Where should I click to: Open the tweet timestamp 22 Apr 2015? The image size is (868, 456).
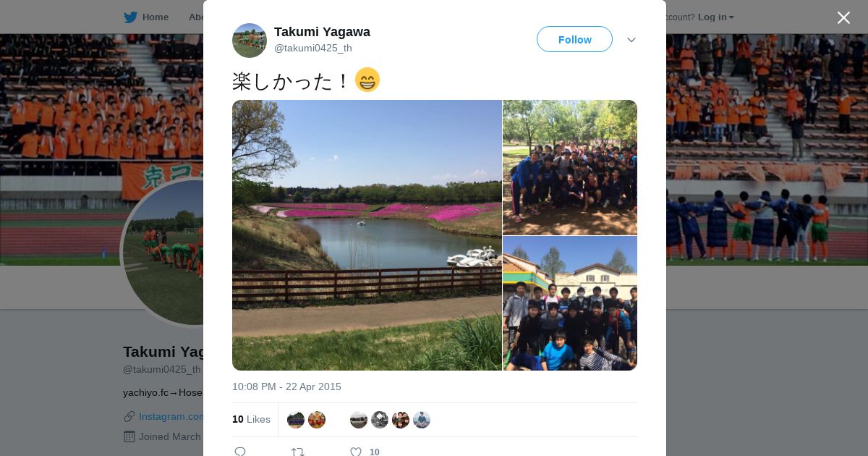(x=286, y=387)
